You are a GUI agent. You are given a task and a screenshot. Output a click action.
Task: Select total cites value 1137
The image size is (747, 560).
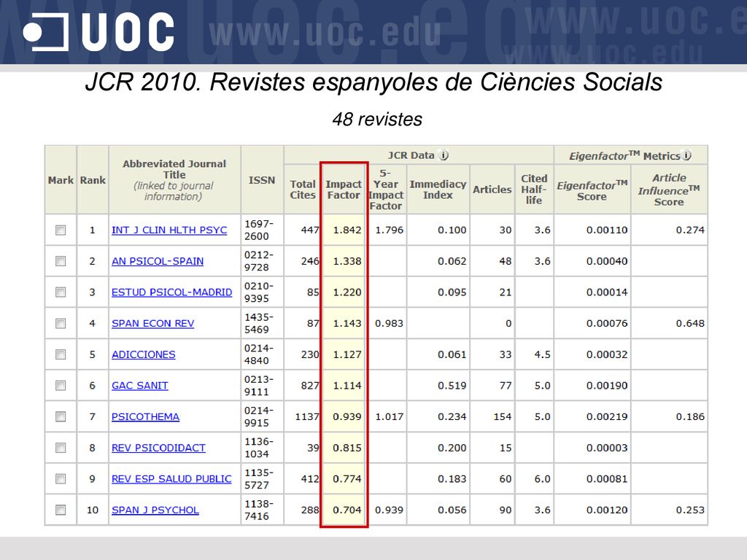(x=307, y=416)
